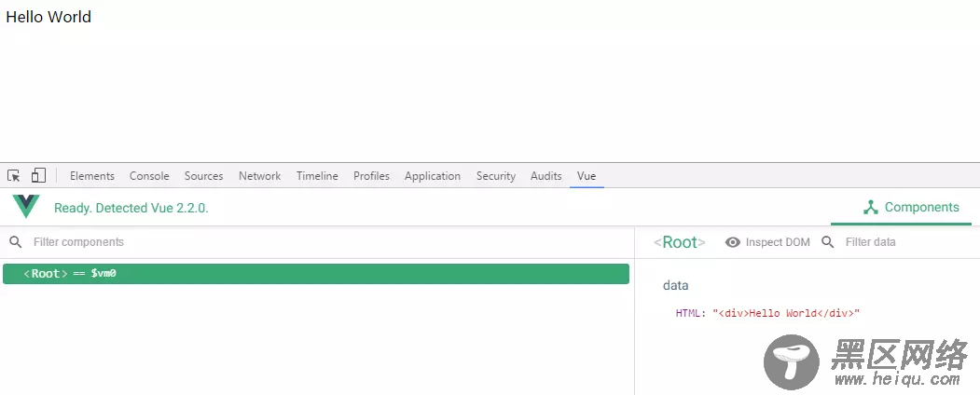This screenshot has height=395, width=980.
Task: Click the 'Hello World' page text
Action: [x=48, y=17]
